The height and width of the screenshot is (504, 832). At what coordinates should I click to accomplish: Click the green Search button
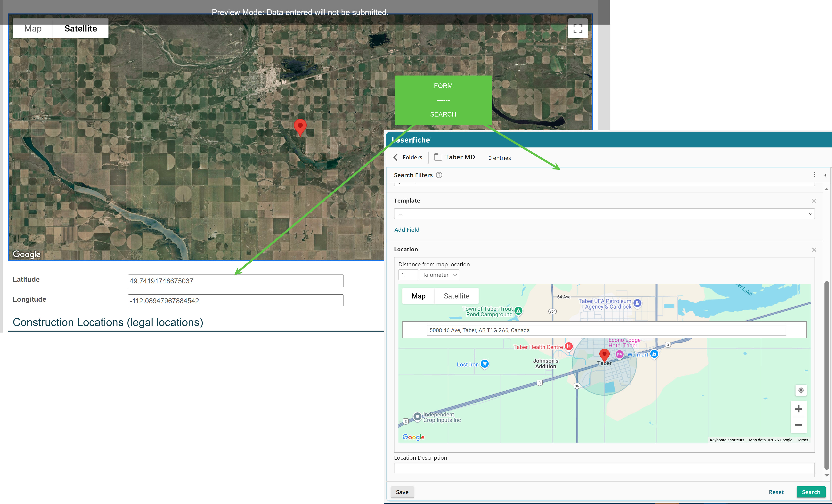(x=811, y=492)
